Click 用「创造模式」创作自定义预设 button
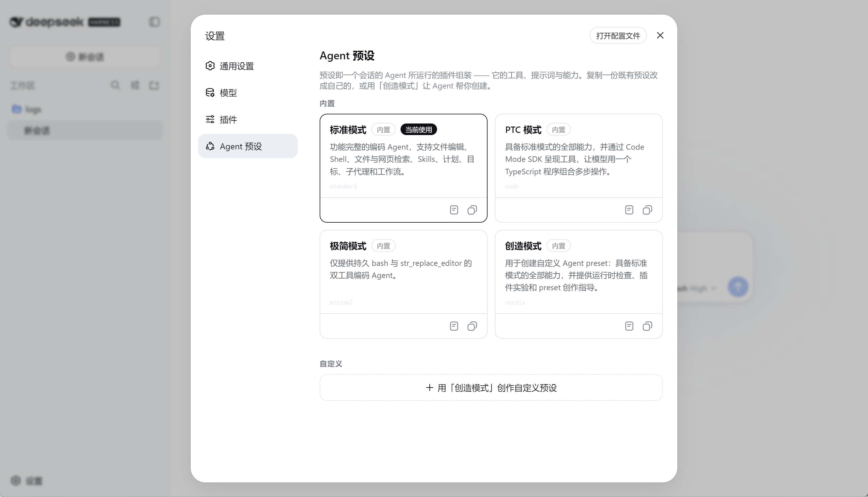This screenshot has width=868, height=497. pyautogui.click(x=491, y=388)
